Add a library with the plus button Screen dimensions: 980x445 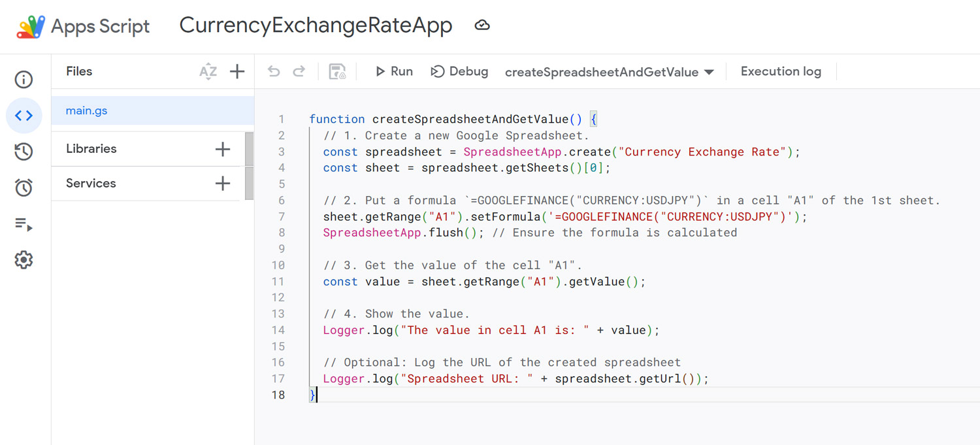click(223, 149)
